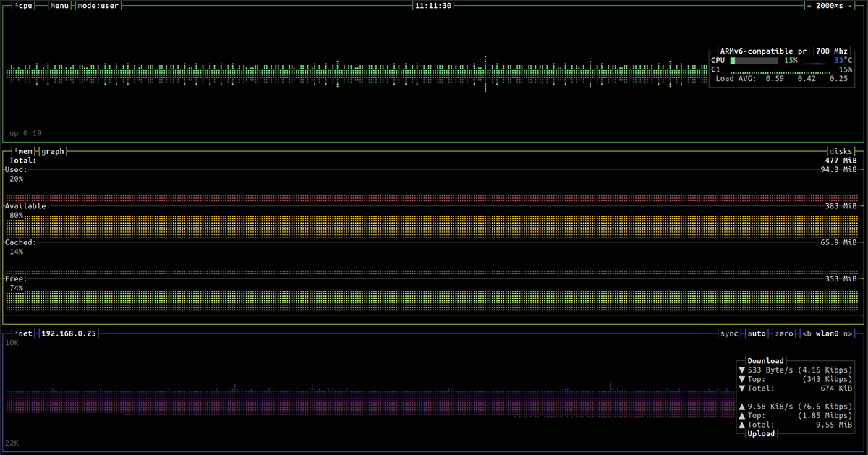
Task: Toggle the net box header
Action: 23,333
